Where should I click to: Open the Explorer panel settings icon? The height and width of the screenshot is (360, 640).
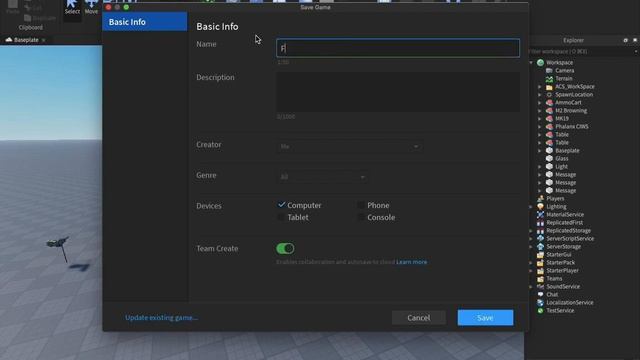[625, 40]
